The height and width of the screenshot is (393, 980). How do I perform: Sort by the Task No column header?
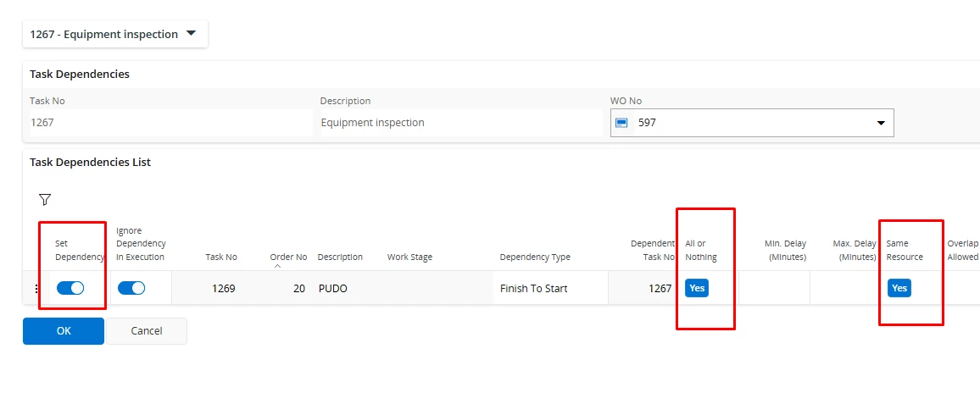pyautogui.click(x=220, y=257)
